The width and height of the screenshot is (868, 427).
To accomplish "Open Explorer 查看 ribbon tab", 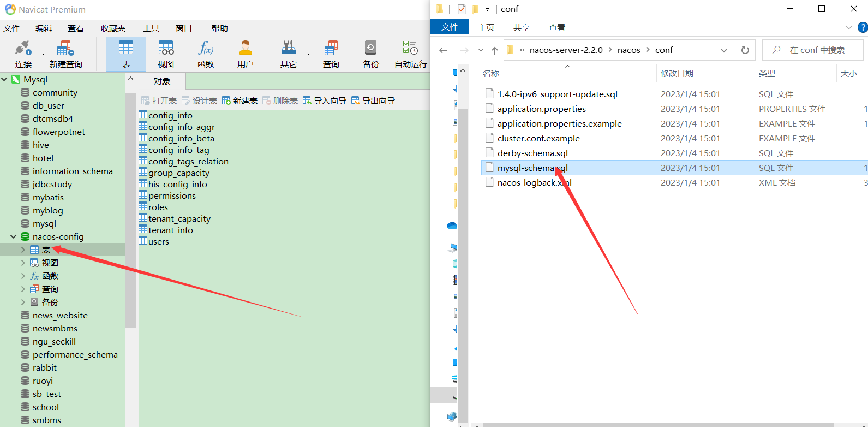I will (556, 27).
